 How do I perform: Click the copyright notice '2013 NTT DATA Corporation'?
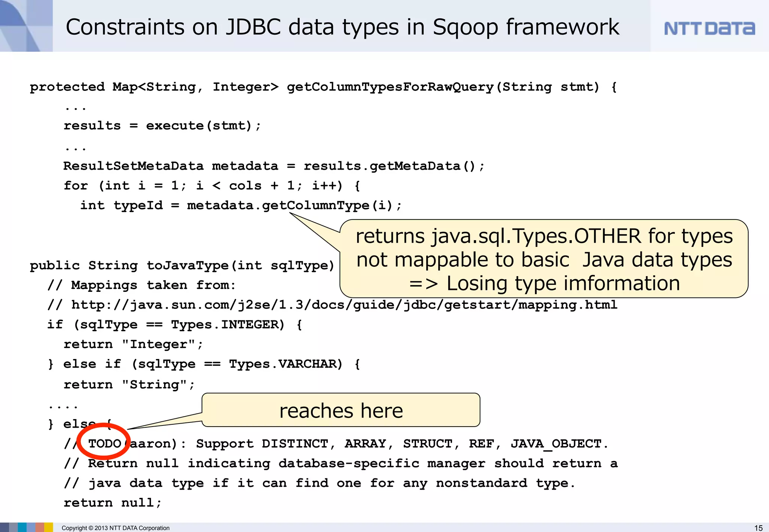click(116, 528)
